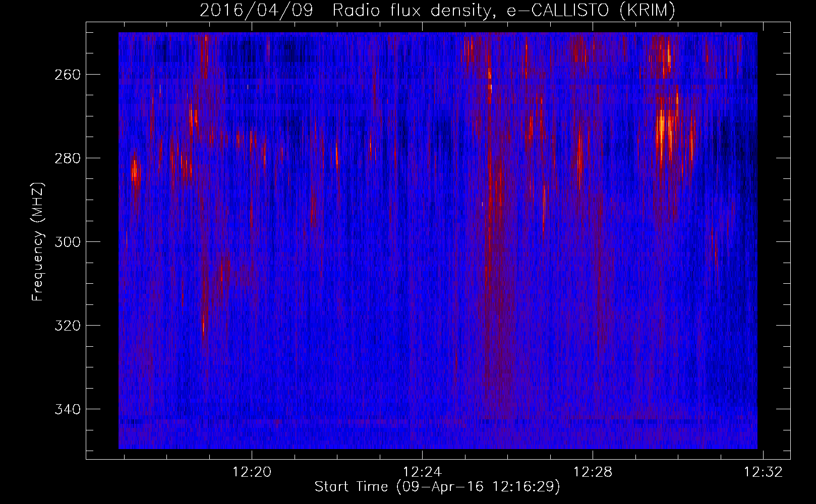Click the 'Frequency (MHZ)' axis label
The height and width of the screenshot is (504, 816).
point(38,241)
